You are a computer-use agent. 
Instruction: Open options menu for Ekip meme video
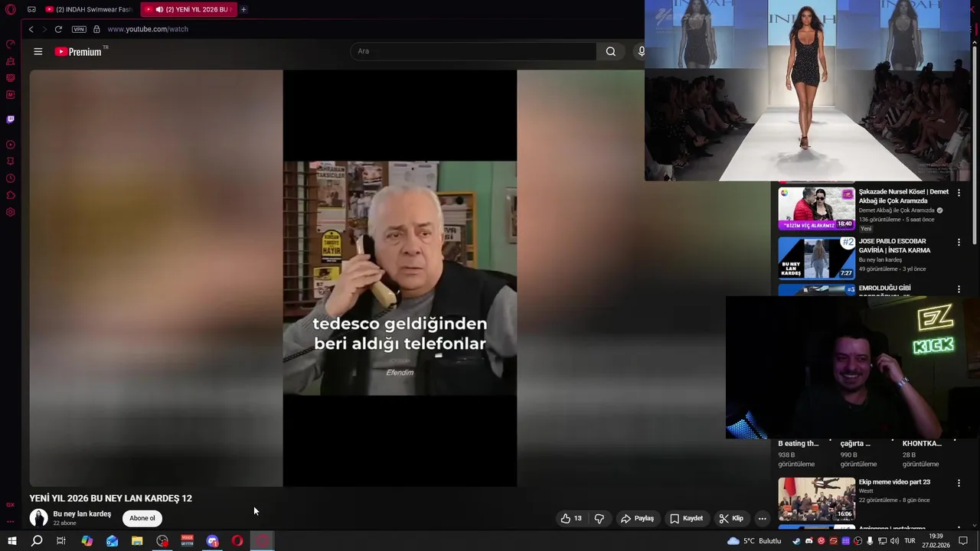click(959, 483)
